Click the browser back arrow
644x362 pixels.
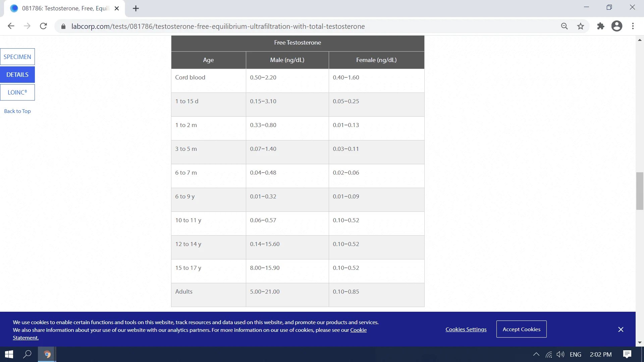(11, 26)
